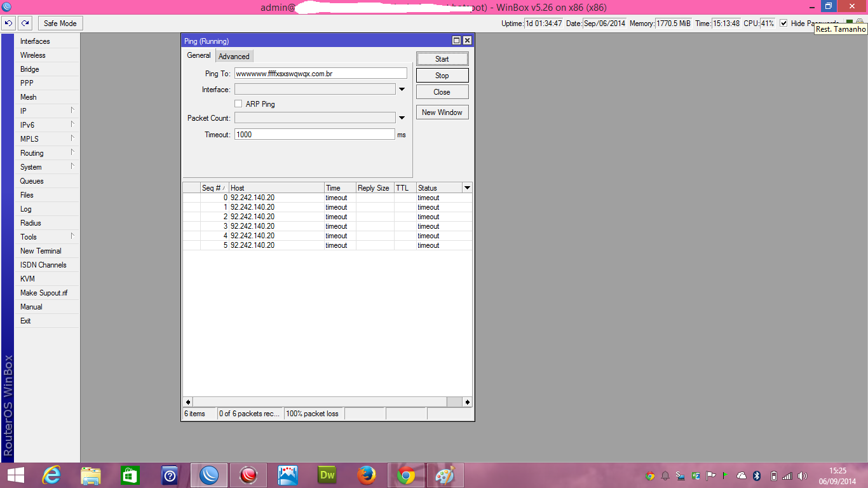Click the Windows Start button
Viewport: 868px width, 488px height.
[x=16, y=475]
